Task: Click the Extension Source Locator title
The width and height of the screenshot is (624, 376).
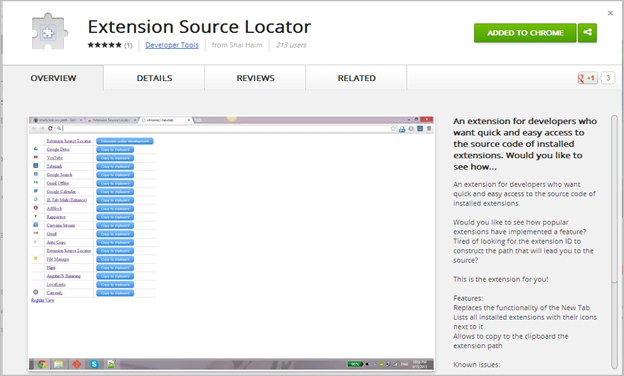Action: pyautogui.click(x=199, y=27)
